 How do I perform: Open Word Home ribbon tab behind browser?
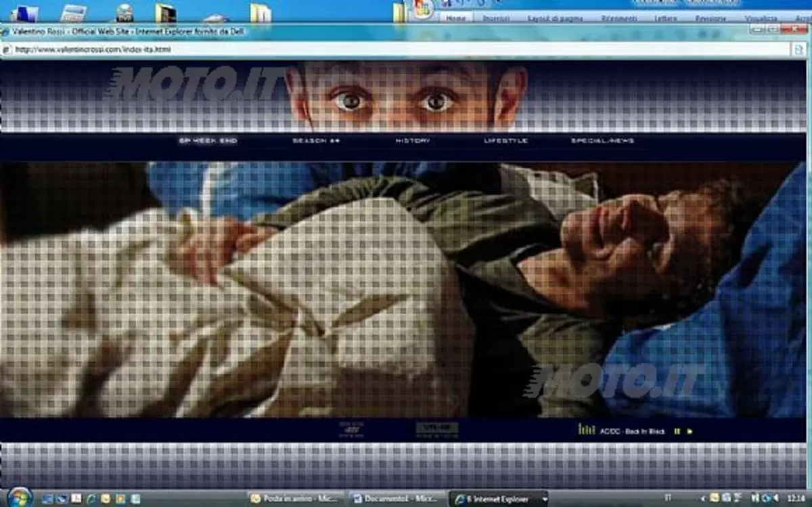tap(456, 18)
